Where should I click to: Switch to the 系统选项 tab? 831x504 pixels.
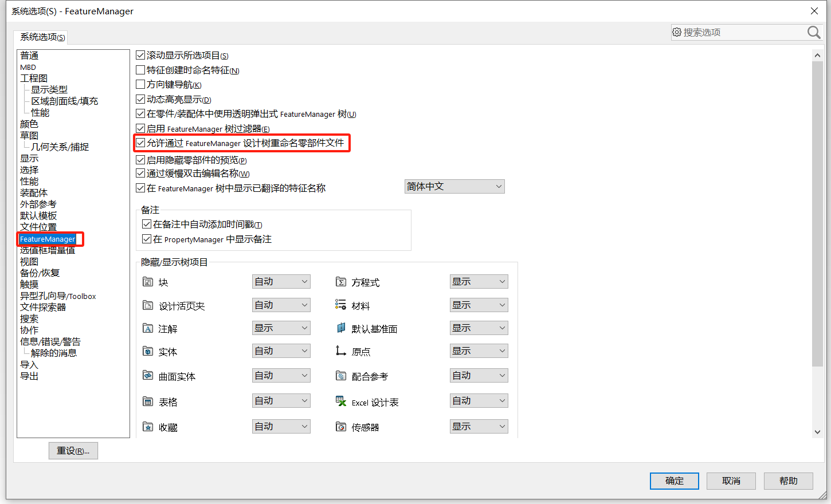tap(41, 37)
